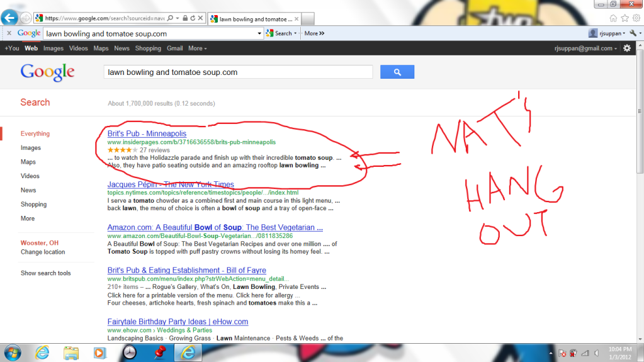Image resolution: width=644 pixels, height=362 pixels.
Task: Click into the main Google search input field
Action: point(238,72)
